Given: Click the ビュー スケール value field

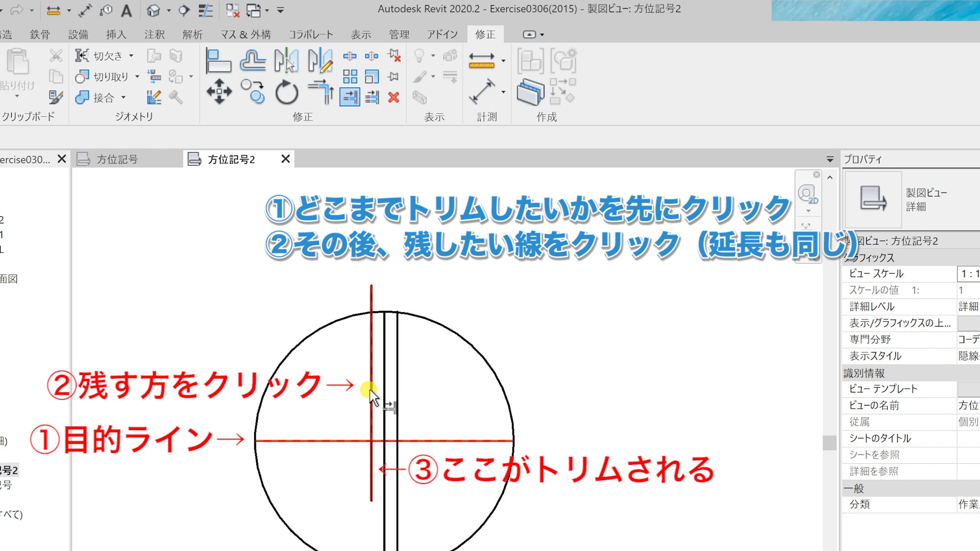Looking at the screenshot, I should click(968, 274).
